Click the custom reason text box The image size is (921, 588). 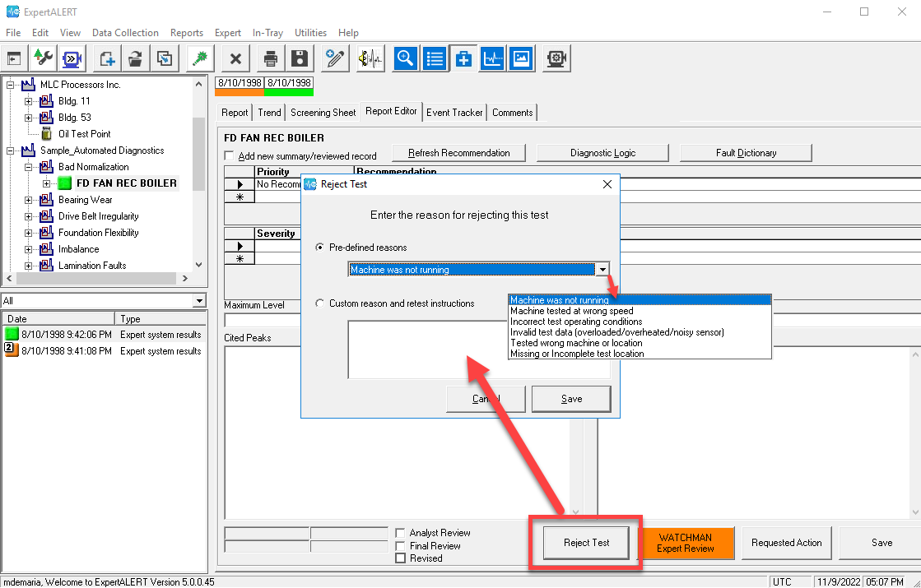[x=428, y=350]
